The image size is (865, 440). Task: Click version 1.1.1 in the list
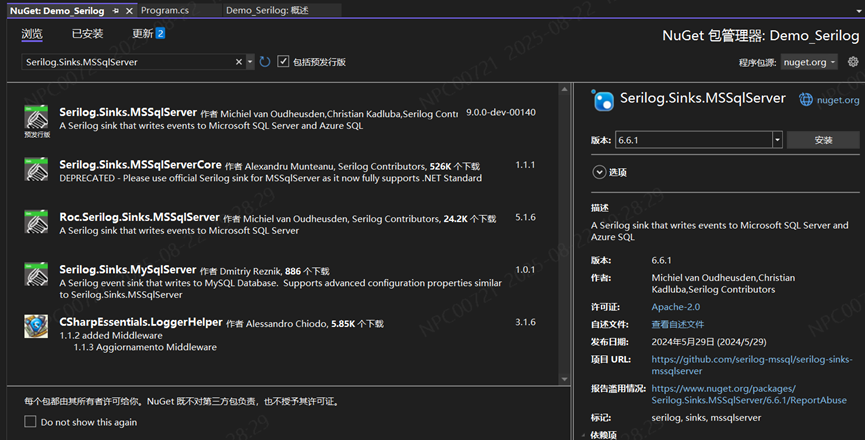[525, 164]
